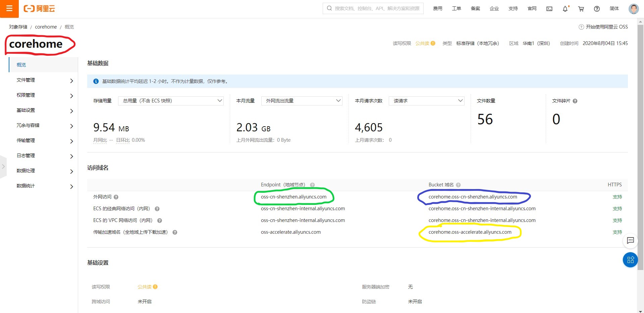
Task: Open the shopping cart icon
Action: 581,9
